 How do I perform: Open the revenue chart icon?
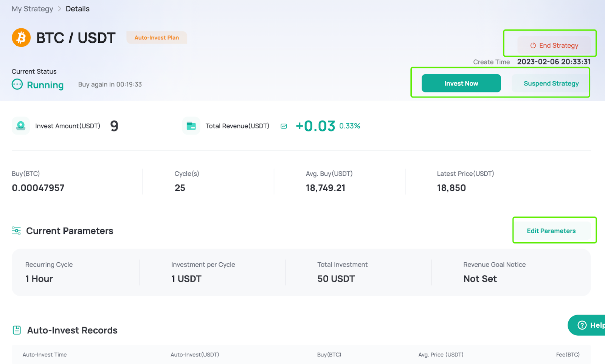(x=284, y=126)
